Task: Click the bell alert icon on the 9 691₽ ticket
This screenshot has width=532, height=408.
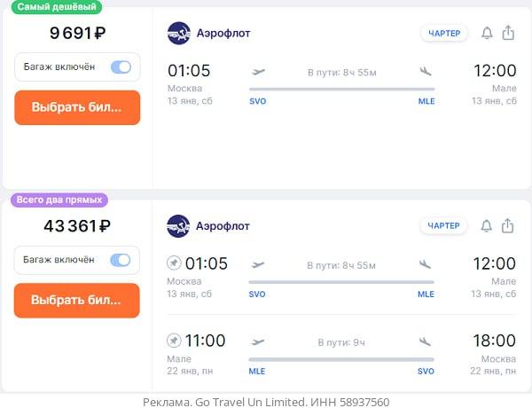Action: point(487,34)
